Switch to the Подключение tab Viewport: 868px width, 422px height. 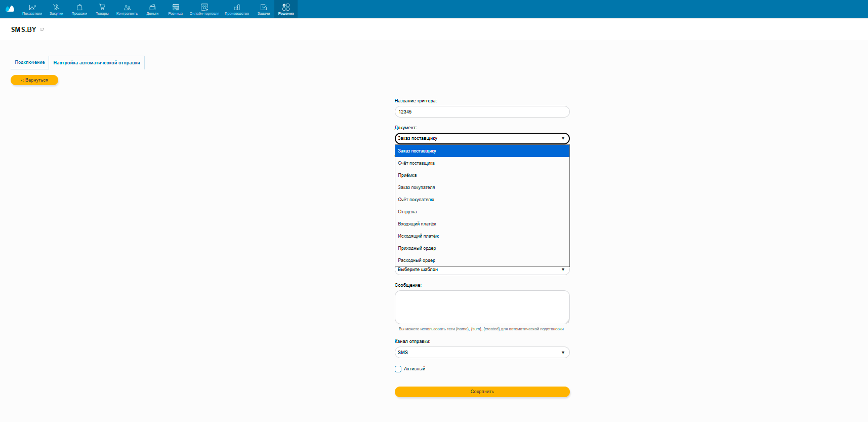pyautogui.click(x=30, y=62)
